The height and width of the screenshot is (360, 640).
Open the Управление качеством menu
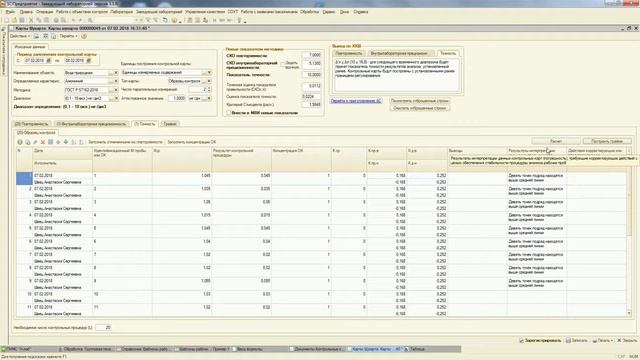click(204, 12)
